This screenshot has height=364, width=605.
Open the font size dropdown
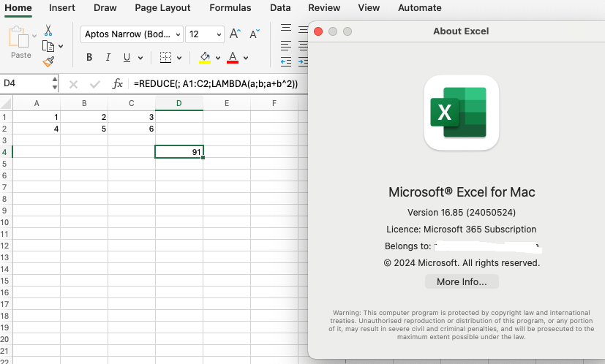(x=219, y=34)
